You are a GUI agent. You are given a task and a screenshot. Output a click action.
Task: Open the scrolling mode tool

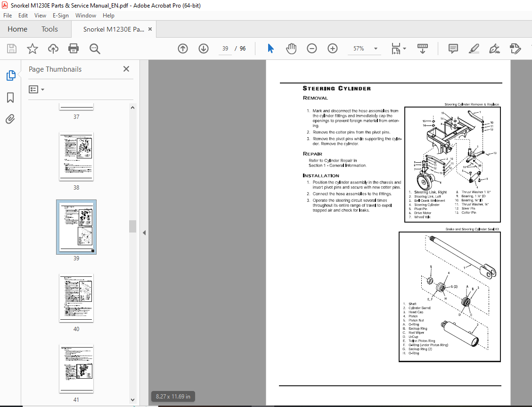pos(422,49)
